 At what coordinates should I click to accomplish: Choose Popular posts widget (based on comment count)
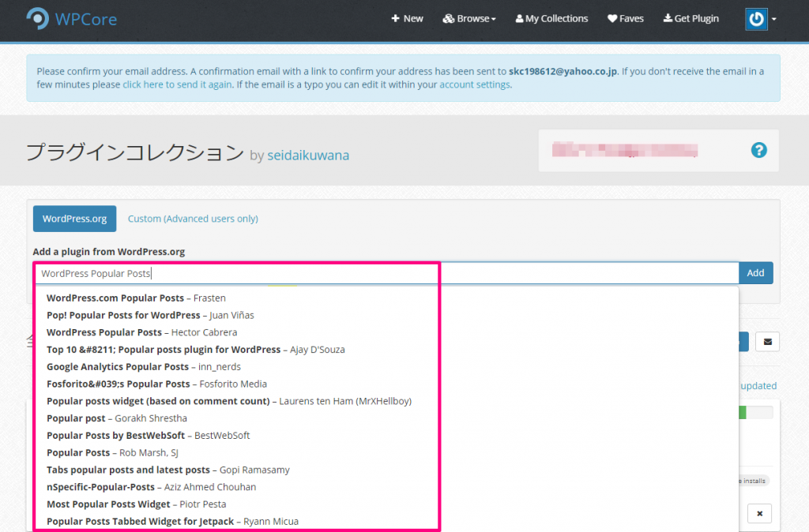click(229, 401)
